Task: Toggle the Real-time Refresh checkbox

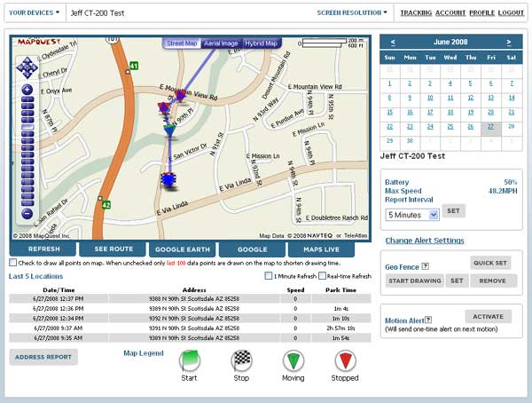Action: (322, 277)
